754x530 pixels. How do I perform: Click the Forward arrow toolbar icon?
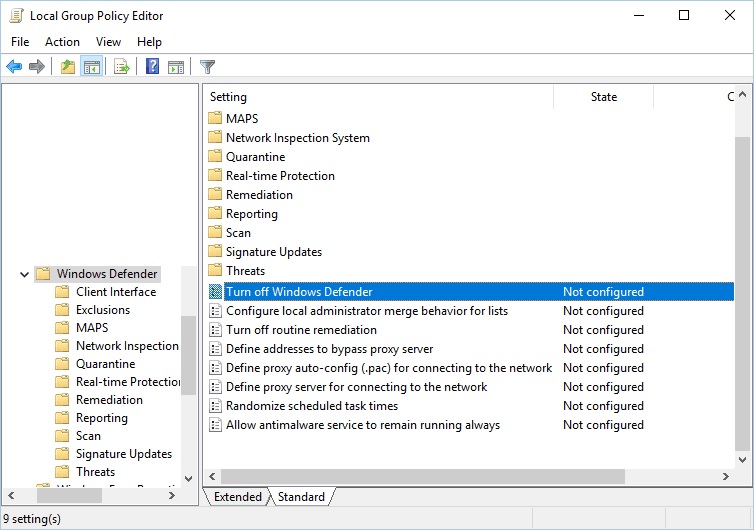[37, 66]
